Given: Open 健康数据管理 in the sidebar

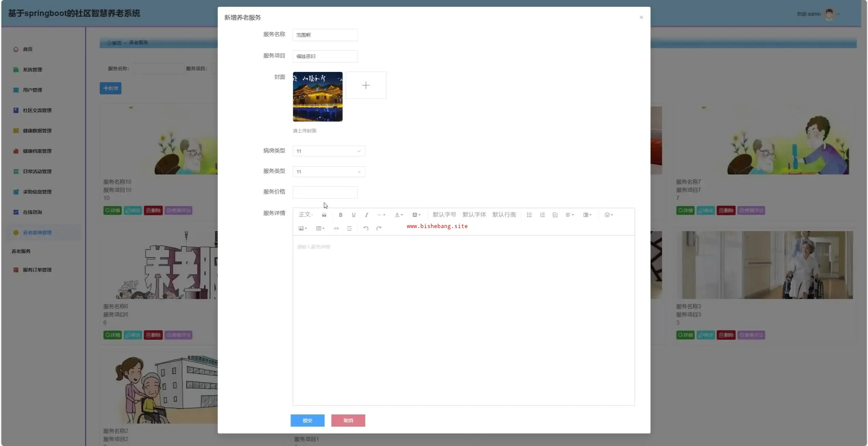Looking at the screenshot, I should pyautogui.click(x=37, y=131).
